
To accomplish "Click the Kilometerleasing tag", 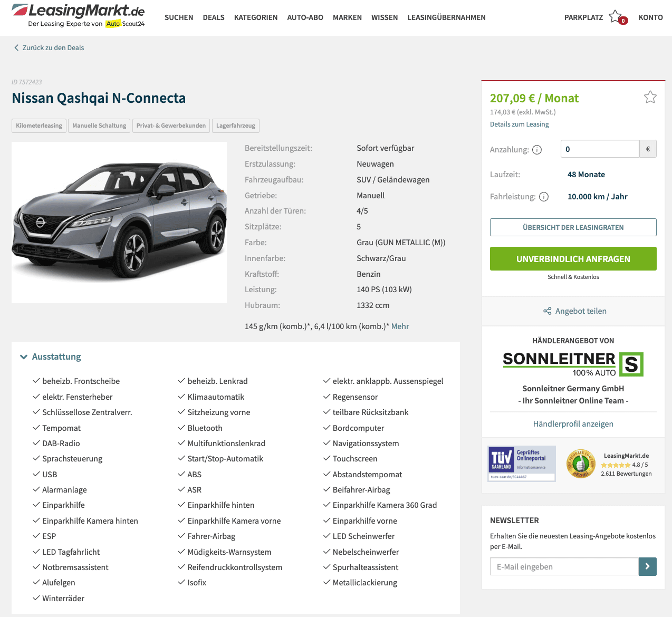I will click(39, 126).
